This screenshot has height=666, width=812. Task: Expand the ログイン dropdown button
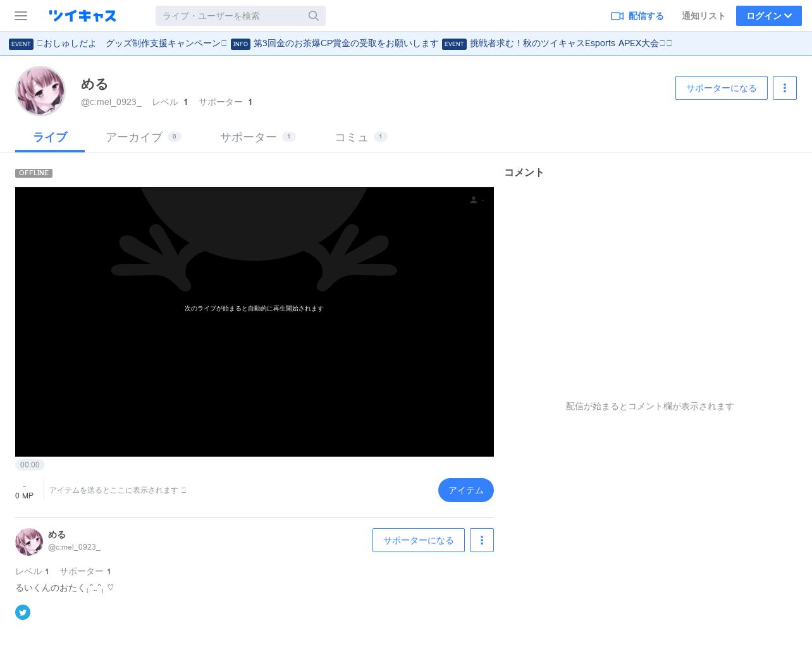tap(769, 16)
